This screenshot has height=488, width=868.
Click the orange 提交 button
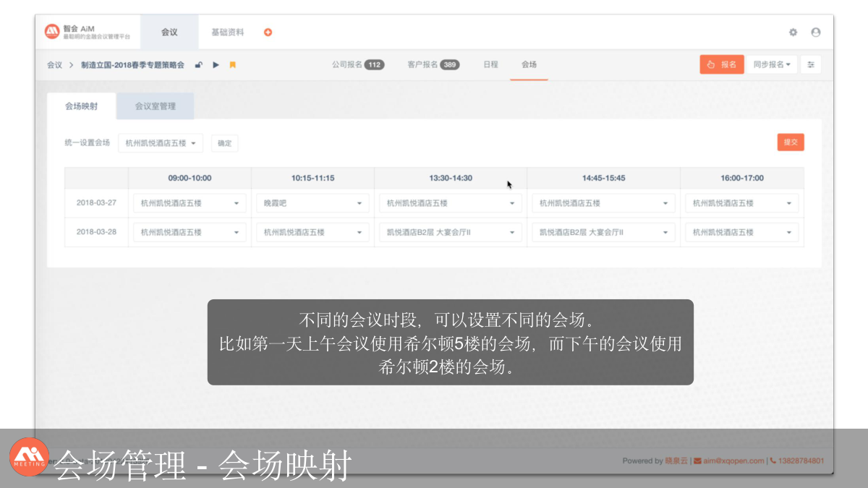(x=790, y=142)
